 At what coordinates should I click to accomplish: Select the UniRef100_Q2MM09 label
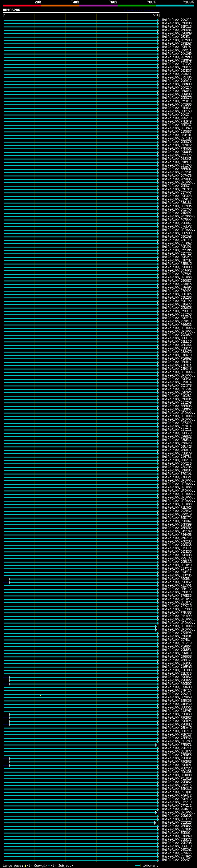(x=177, y=60)
